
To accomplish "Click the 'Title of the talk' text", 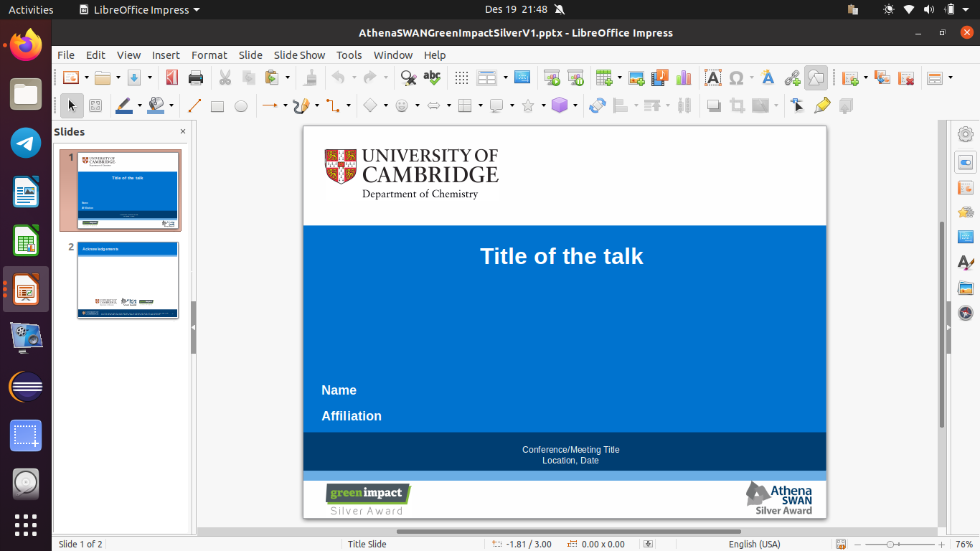I will (562, 256).
